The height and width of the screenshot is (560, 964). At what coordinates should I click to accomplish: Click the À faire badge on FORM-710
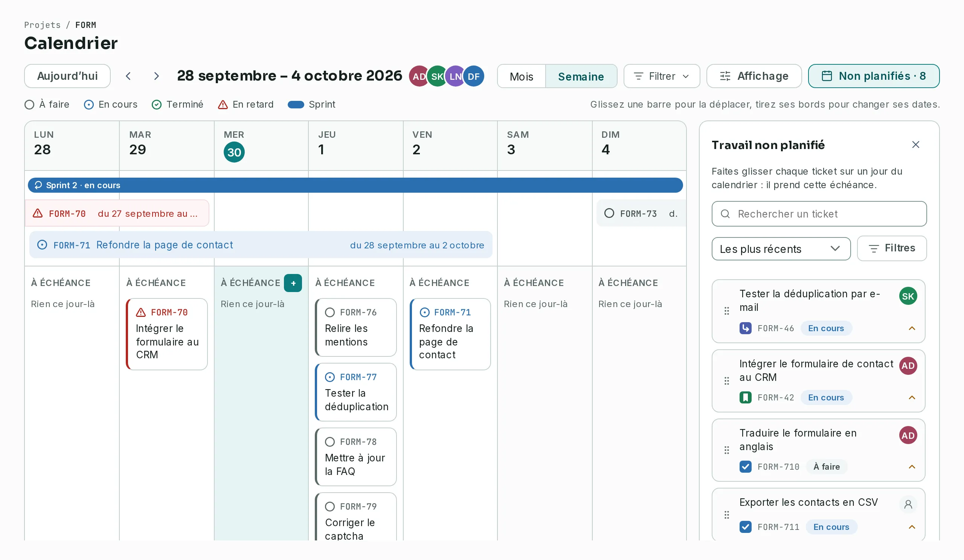pyautogui.click(x=826, y=466)
